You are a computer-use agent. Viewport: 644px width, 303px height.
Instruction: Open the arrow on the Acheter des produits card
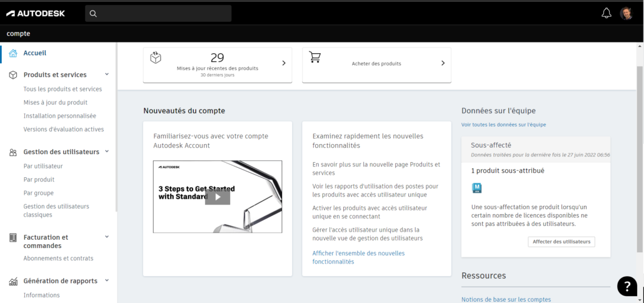coord(443,63)
